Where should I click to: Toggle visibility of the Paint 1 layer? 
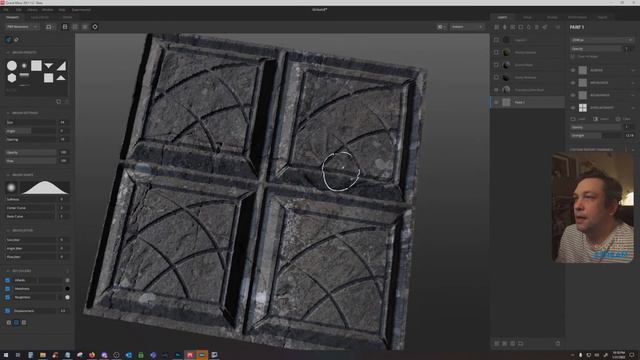click(x=496, y=102)
